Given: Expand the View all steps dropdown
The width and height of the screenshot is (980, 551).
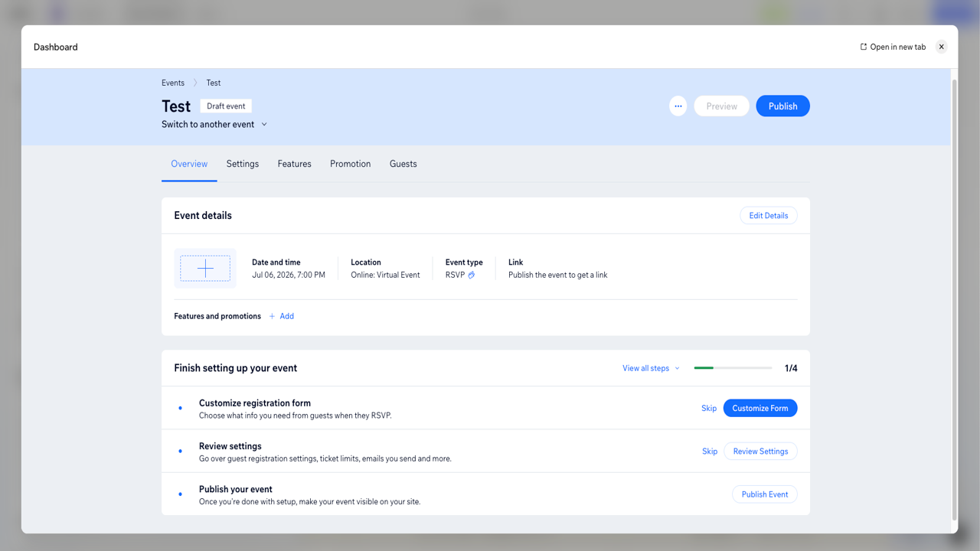Looking at the screenshot, I should point(651,368).
